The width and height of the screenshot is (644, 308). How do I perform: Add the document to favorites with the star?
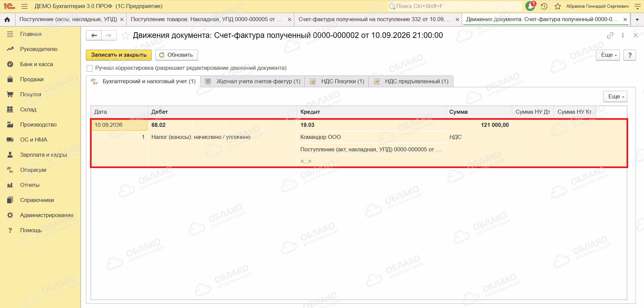(x=126, y=36)
